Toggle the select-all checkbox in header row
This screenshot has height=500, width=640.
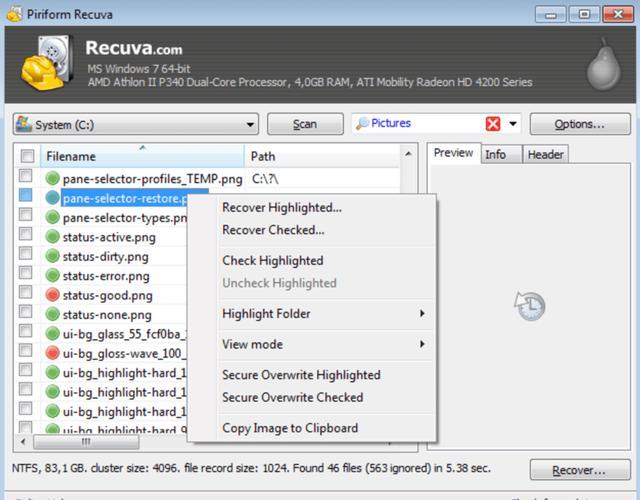[x=27, y=156]
